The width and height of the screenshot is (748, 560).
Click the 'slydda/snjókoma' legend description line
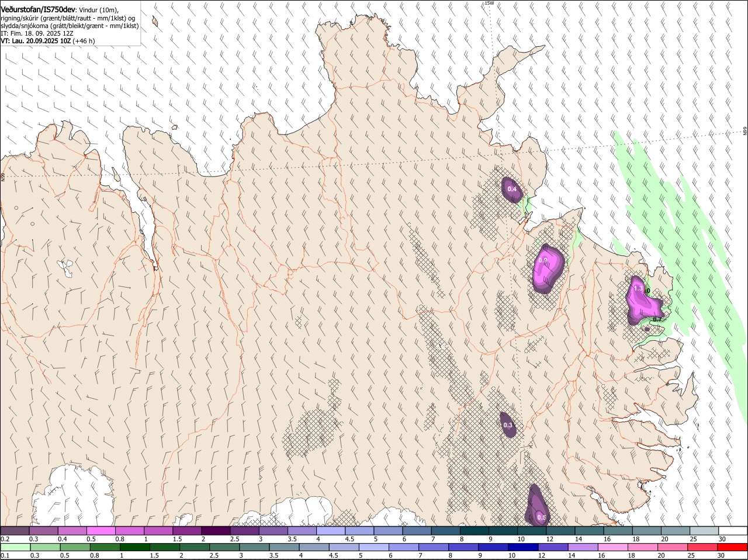tap(70, 26)
